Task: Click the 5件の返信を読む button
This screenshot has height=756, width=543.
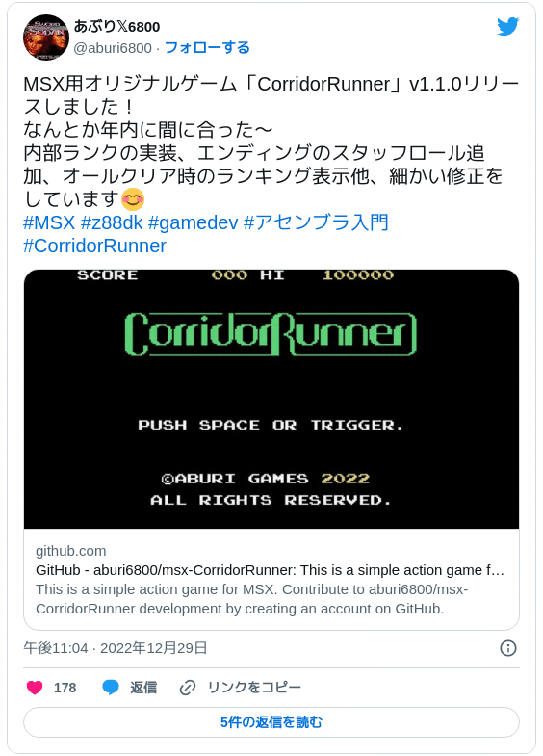Action: coord(271,722)
